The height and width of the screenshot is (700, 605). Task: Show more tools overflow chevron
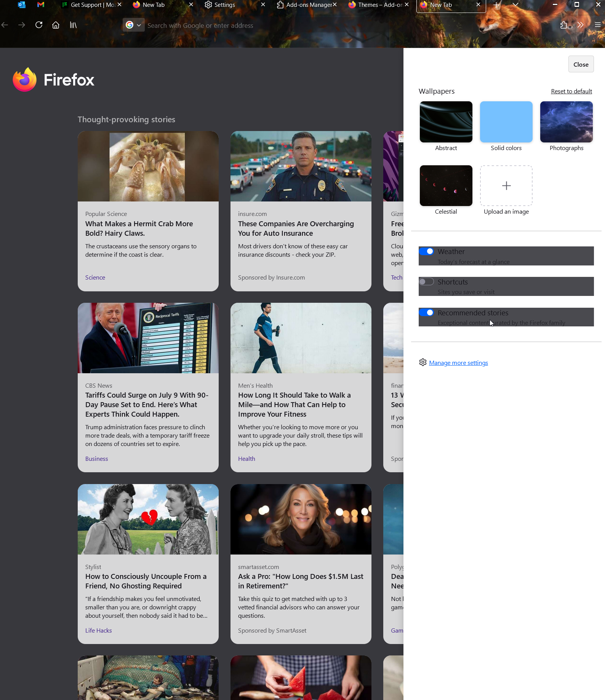tap(580, 25)
